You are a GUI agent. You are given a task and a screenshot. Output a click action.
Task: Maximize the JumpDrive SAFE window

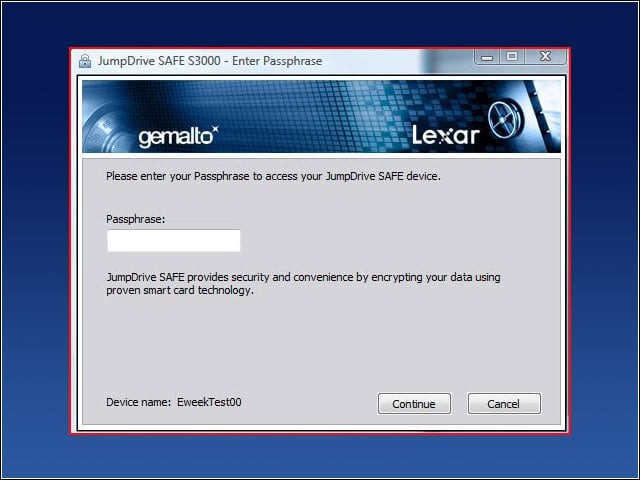click(512, 56)
